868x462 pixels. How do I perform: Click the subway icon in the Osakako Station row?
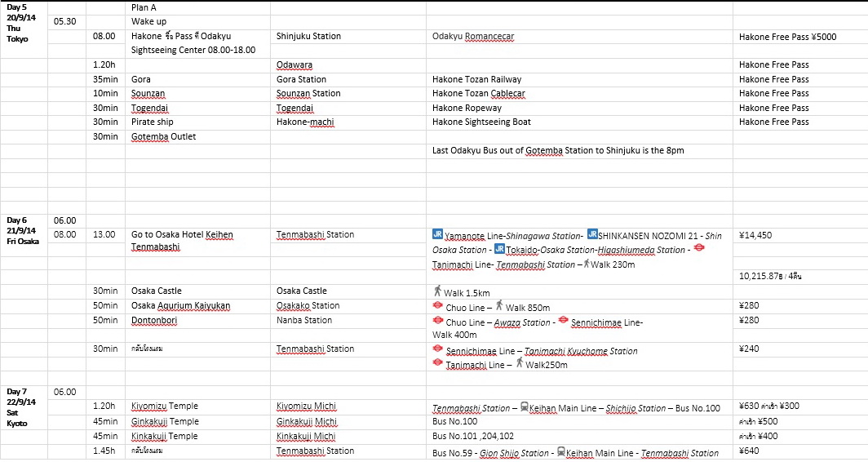pyautogui.click(x=437, y=305)
